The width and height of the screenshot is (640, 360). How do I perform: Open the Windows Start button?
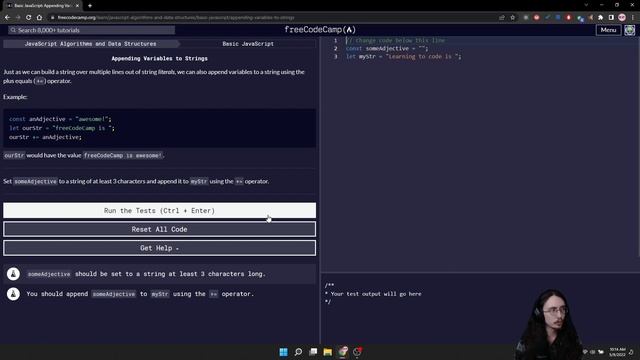[x=283, y=352]
